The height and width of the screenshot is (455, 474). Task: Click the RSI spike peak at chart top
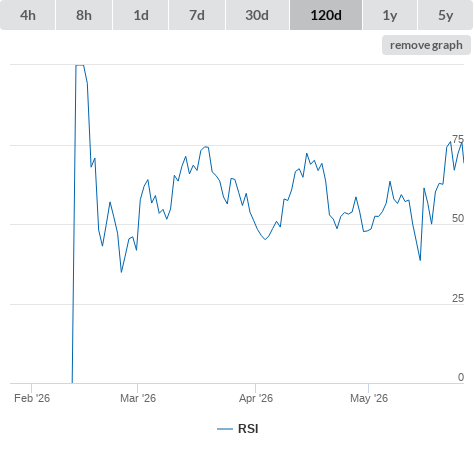tap(80, 66)
